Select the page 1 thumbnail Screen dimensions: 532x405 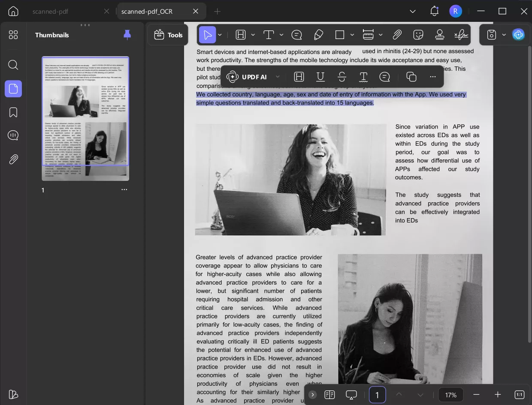(85, 118)
